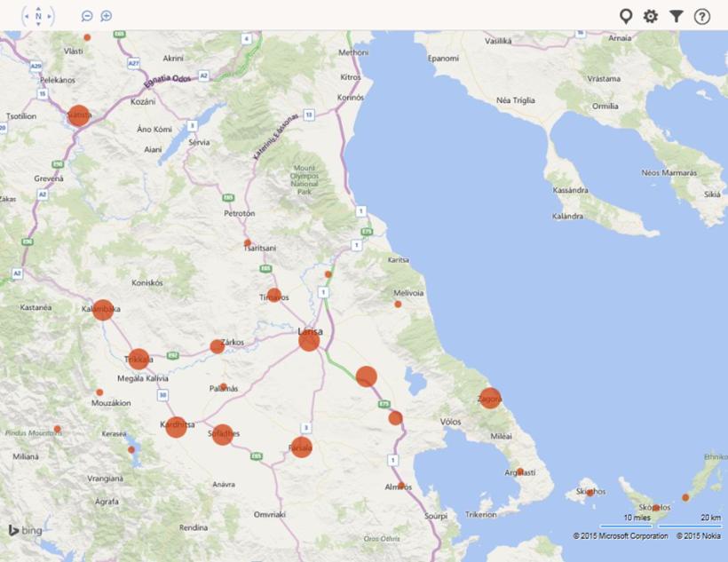Select the small bubble at Argalasti
The image size is (728, 562).
520,471
